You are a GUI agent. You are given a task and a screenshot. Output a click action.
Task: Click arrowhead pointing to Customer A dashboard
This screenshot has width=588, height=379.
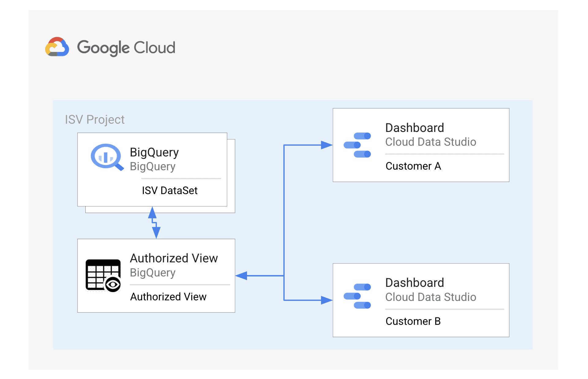[326, 145]
